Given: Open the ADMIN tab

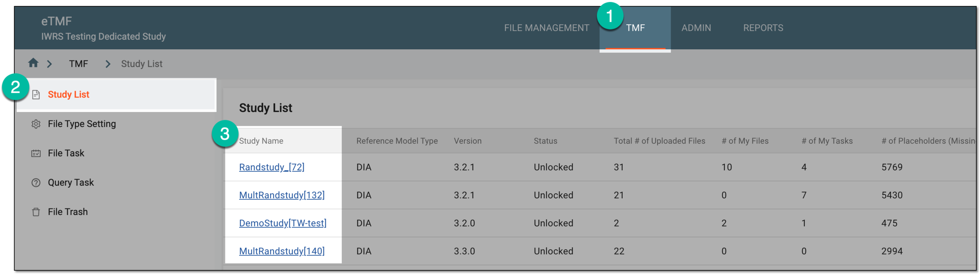Looking at the screenshot, I should (696, 28).
